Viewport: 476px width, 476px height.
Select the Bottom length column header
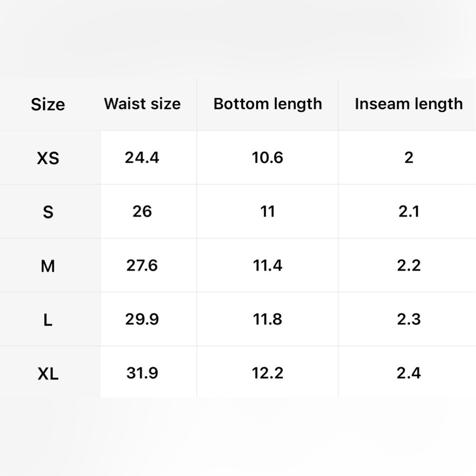tap(268, 104)
